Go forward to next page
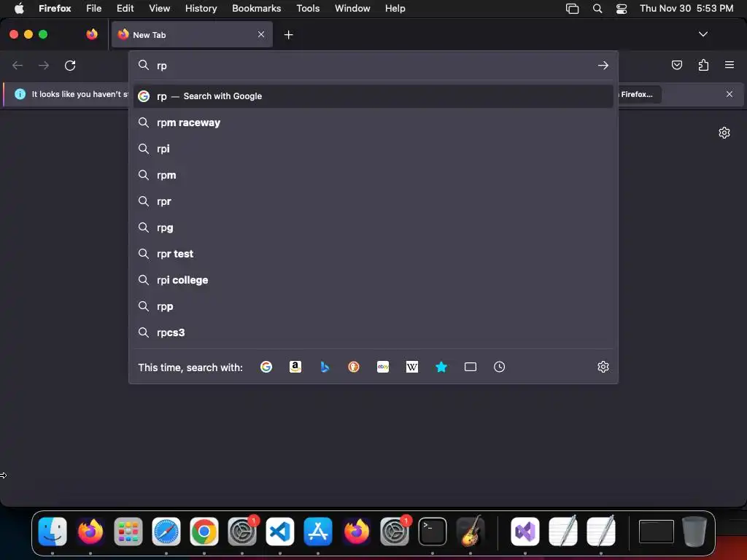This screenshot has height=560, width=747. 44,65
